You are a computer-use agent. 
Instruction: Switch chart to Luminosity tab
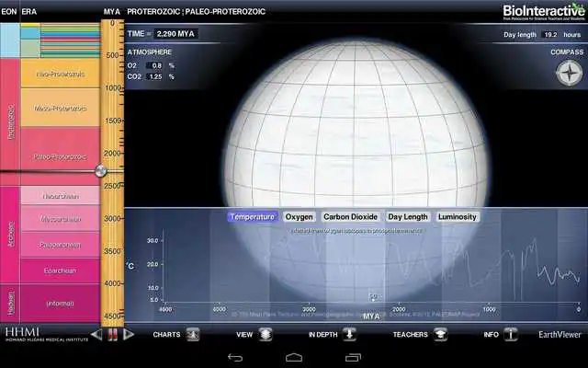[x=458, y=217]
